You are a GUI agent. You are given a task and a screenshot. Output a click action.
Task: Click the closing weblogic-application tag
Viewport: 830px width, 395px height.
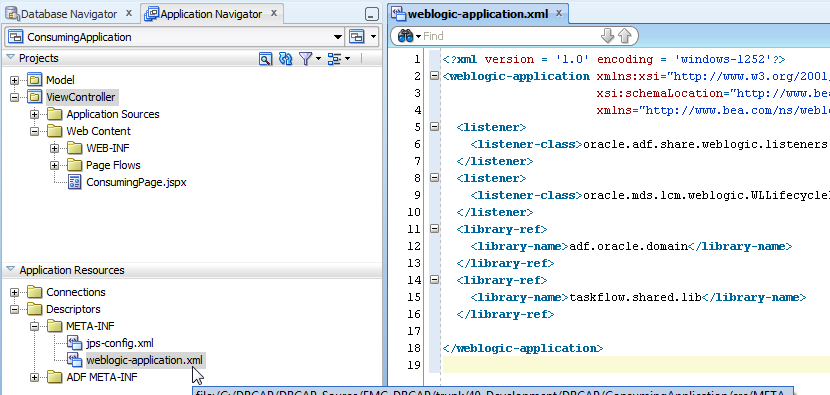tap(522, 348)
